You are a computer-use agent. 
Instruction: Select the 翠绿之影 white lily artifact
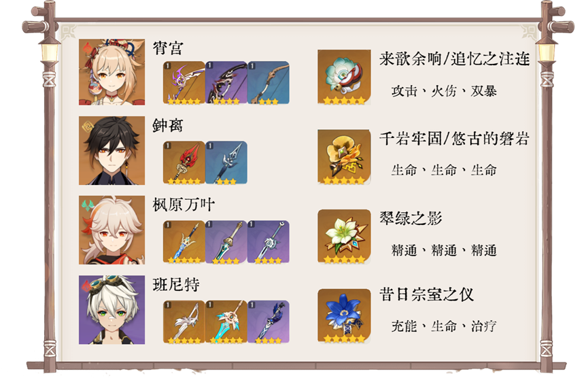pos(344,237)
